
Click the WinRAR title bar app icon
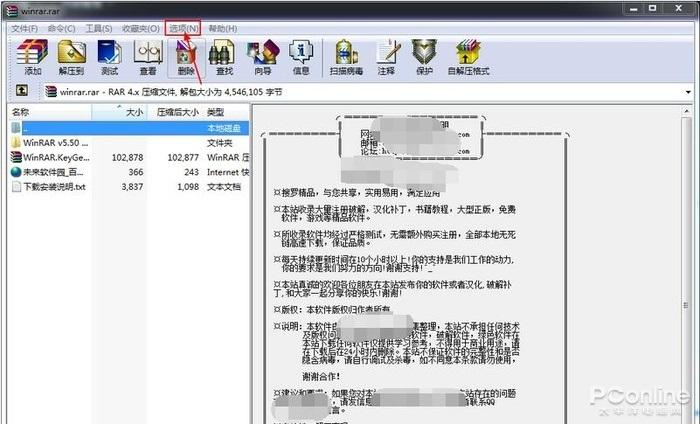coord(12,10)
